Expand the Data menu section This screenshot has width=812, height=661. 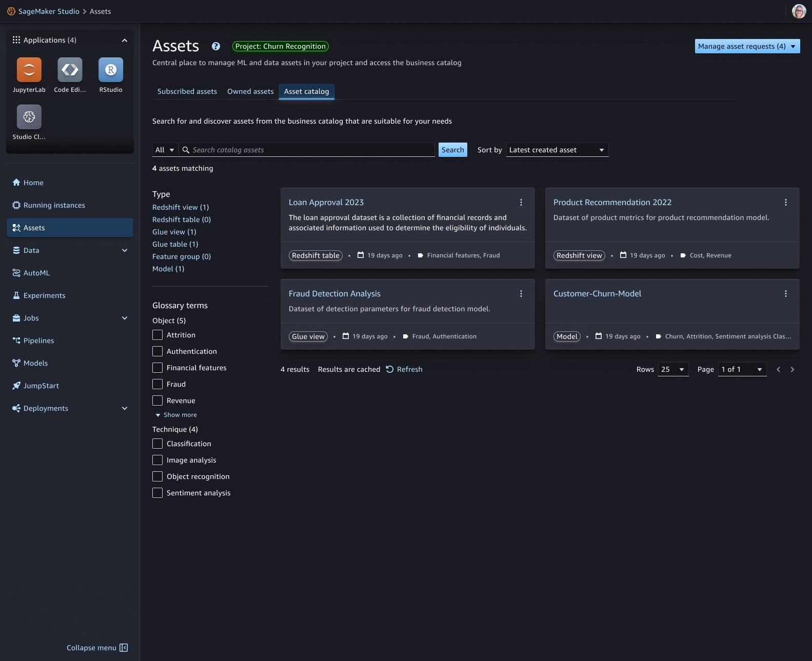pyautogui.click(x=125, y=250)
